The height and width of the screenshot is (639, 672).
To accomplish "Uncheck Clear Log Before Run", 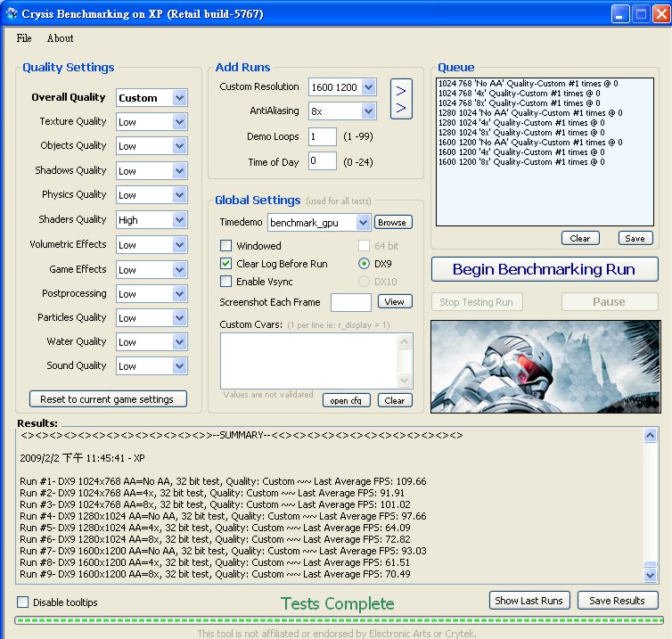I will click(225, 264).
